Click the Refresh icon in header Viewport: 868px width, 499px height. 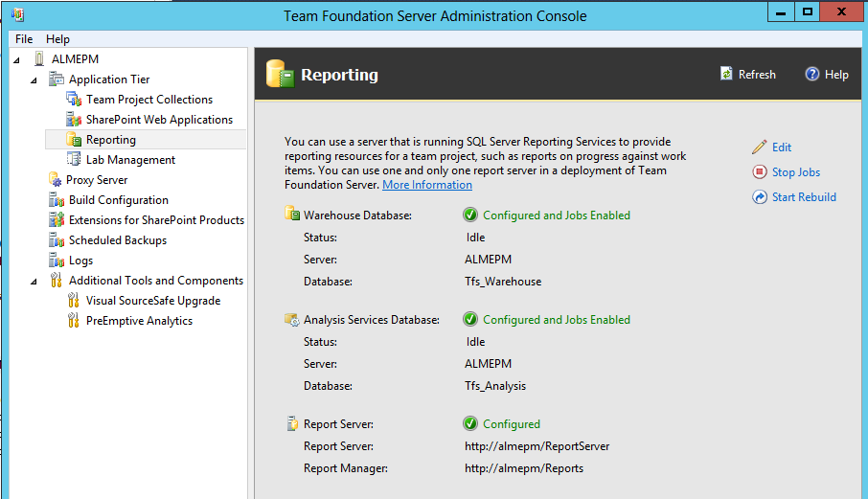click(x=726, y=74)
